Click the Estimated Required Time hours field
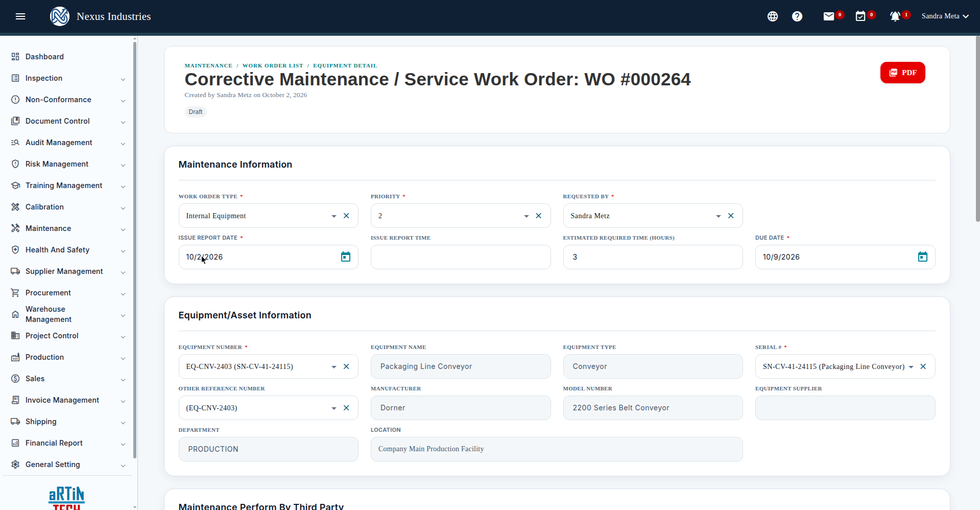The image size is (980, 510). tap(653, 257)
